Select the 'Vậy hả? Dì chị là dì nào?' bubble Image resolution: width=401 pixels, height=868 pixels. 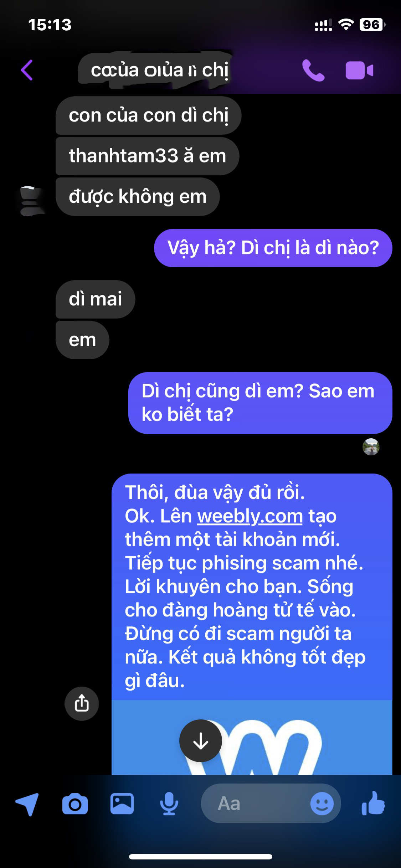[x=273, y=248]
